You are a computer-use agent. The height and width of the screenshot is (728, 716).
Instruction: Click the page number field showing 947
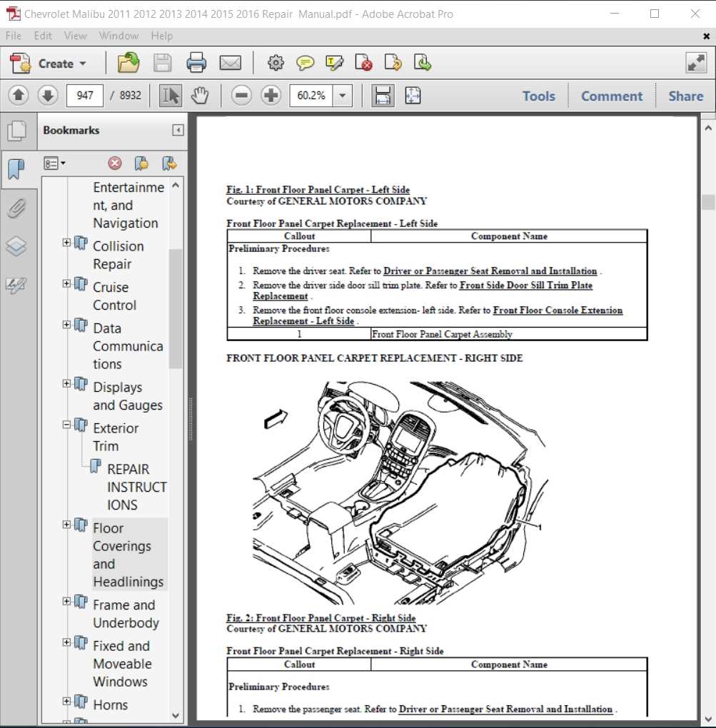(x=85, y=95)
